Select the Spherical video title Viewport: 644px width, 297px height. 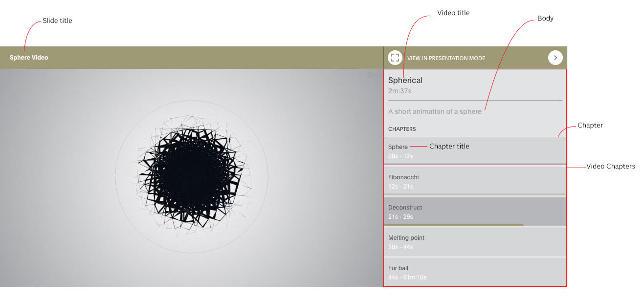[405, 81]
